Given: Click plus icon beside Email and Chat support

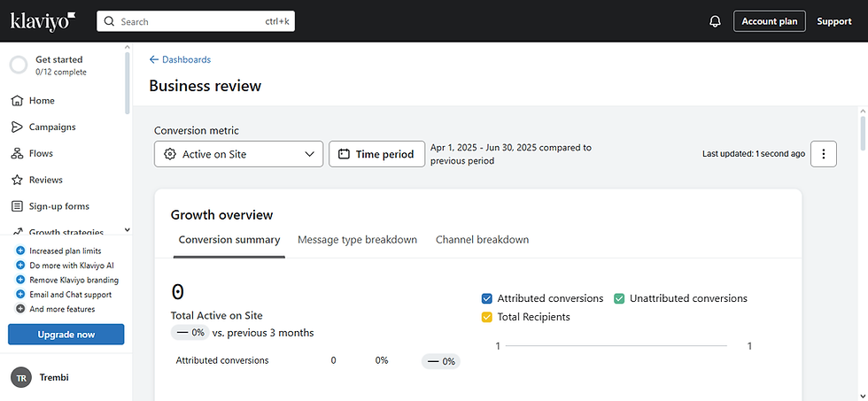Looking at the screenshot, I should [20, 294].
